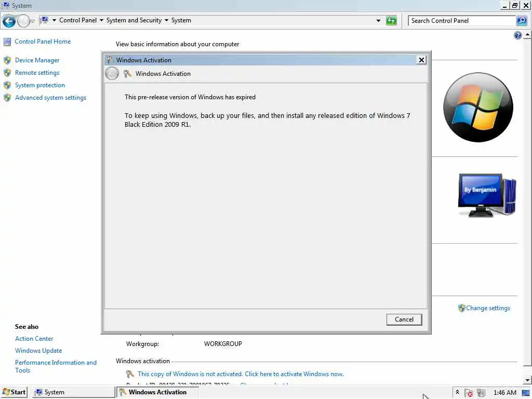The width and height of the screenshot is (532, 399).
Task: Click the network tray icon
Action: [x=481, y=393]
